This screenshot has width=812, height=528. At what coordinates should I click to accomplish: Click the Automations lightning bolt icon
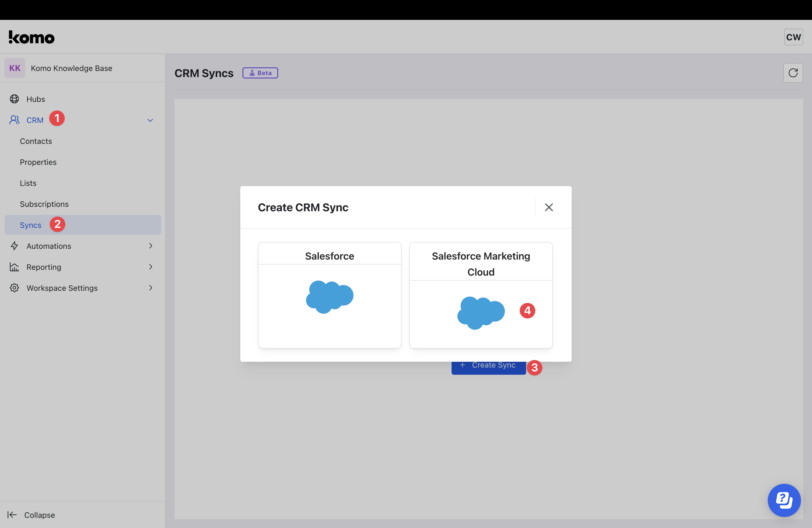(14, 246)
